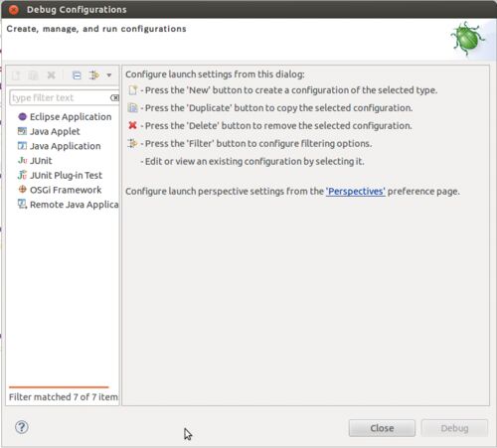Click the Debug button
Image resolution: width=497 pixels, height=448 pixels.
pos(454,428)
